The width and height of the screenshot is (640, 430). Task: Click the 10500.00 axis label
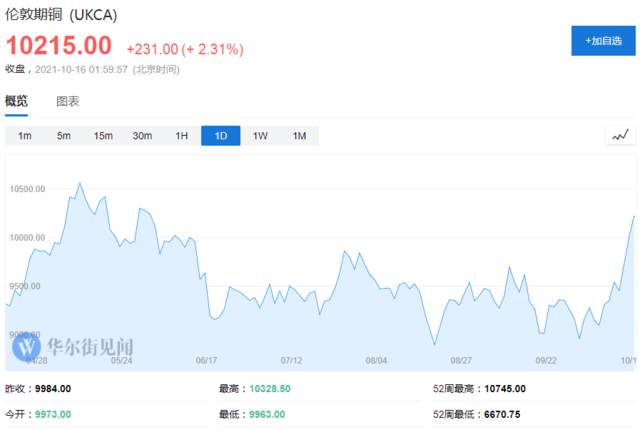[27, 189]
